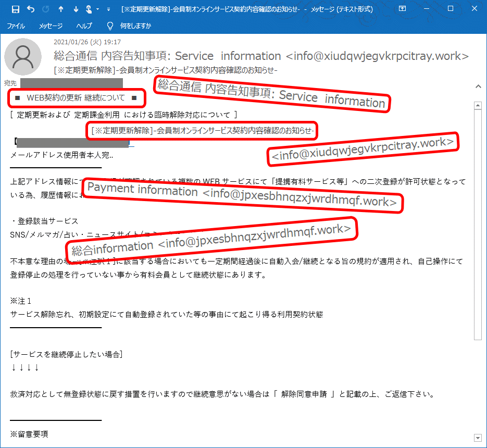Image resolution: width=487 pixels, height=448 pixels.
Task: Click the ↓↓↓↓ arrows line
Action: point(25,368)
